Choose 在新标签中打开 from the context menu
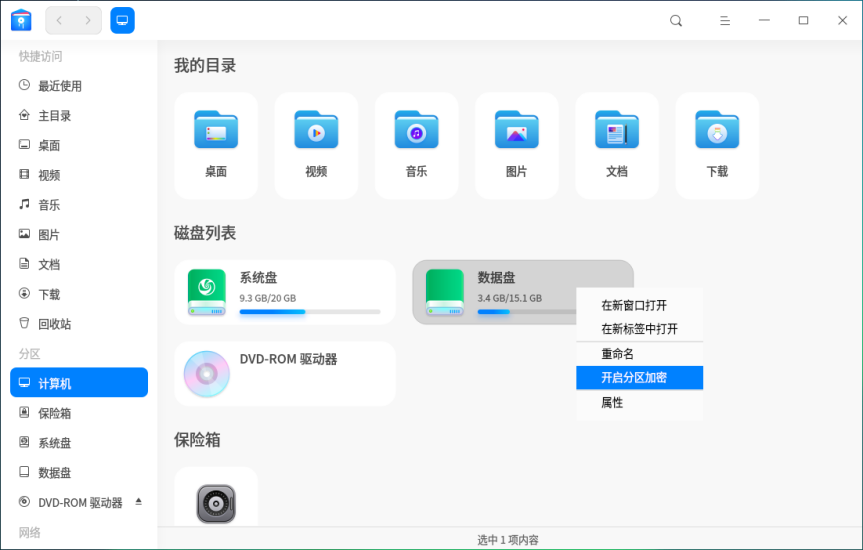Image resolution: width=863 pixels, height=550 pixels. click(640, 329)
